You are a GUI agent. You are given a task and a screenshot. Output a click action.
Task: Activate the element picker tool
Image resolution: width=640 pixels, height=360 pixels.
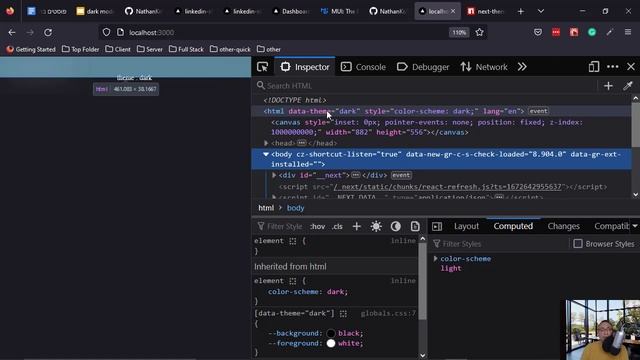(262, 67)
